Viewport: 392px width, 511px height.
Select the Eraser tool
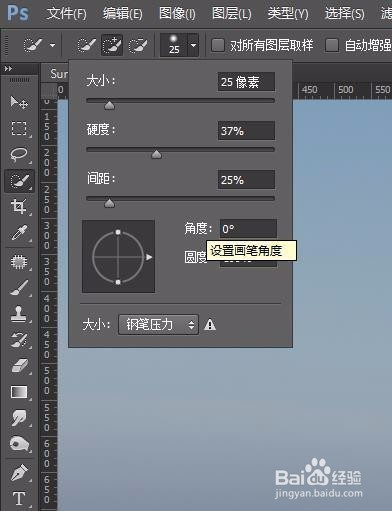(19, 366)
